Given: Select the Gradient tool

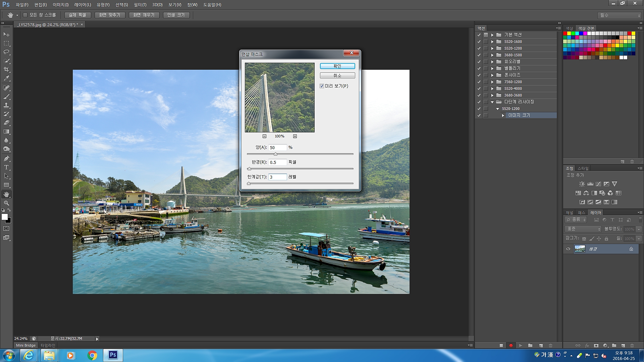Looking at the screenshot, I should [6, 132].
